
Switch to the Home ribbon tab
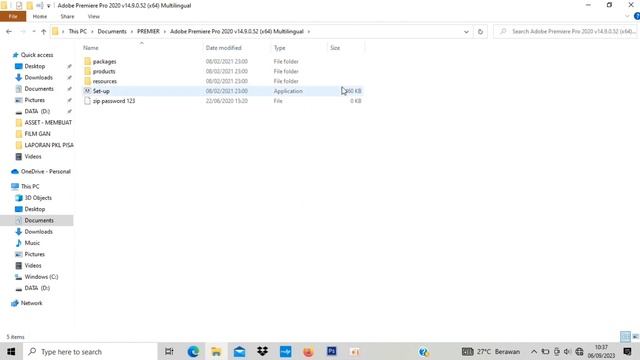(x=40, y=16)
